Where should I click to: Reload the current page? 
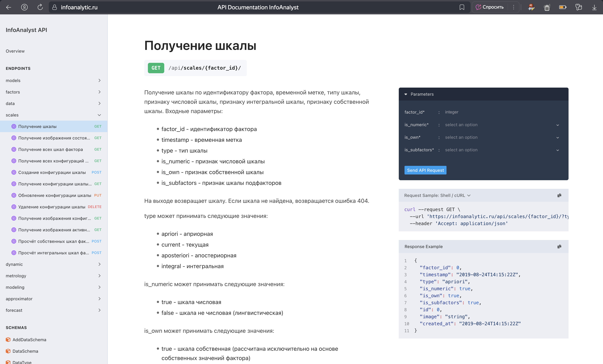[x=40, y=7]
